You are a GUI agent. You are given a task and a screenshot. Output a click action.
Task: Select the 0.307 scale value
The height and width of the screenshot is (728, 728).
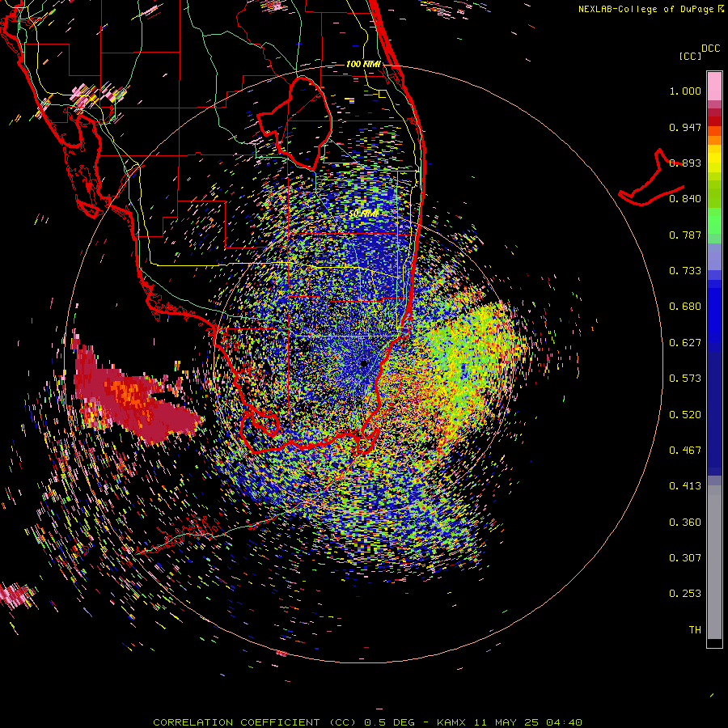[x=685, y=558]
